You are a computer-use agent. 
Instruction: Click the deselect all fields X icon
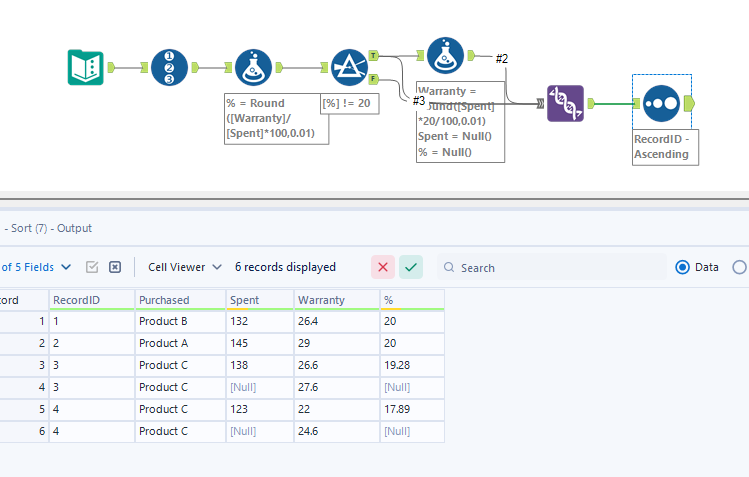[x=115, y=267]
